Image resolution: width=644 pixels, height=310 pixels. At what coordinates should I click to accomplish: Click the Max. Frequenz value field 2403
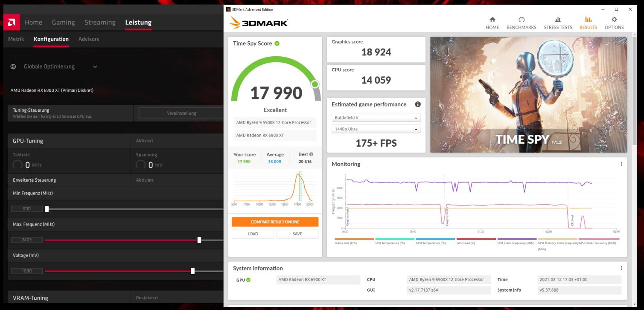click(x=27, y=240)
